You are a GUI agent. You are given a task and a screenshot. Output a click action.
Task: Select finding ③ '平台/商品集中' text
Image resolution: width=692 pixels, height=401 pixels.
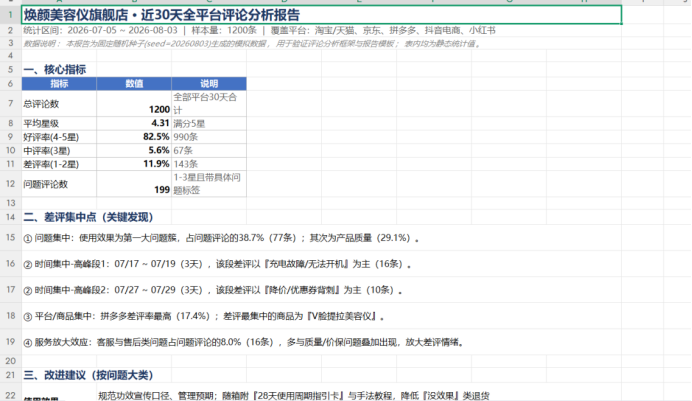click(204, 316)
